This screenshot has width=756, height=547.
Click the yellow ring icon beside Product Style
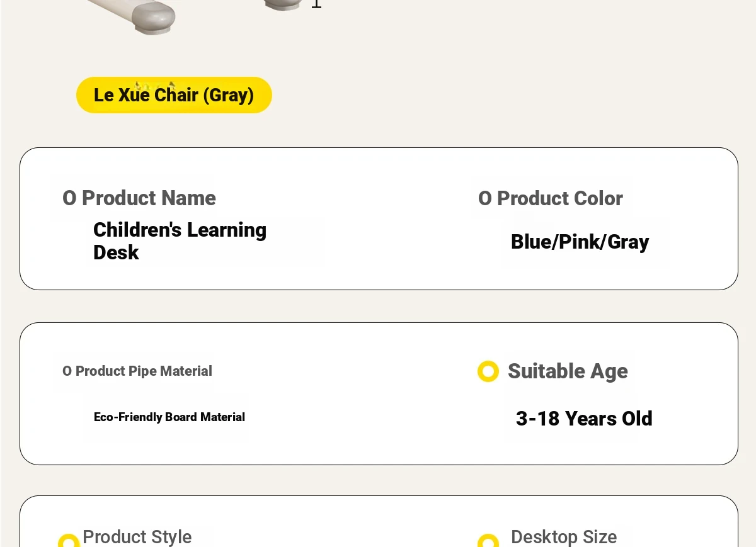point(69,541)
